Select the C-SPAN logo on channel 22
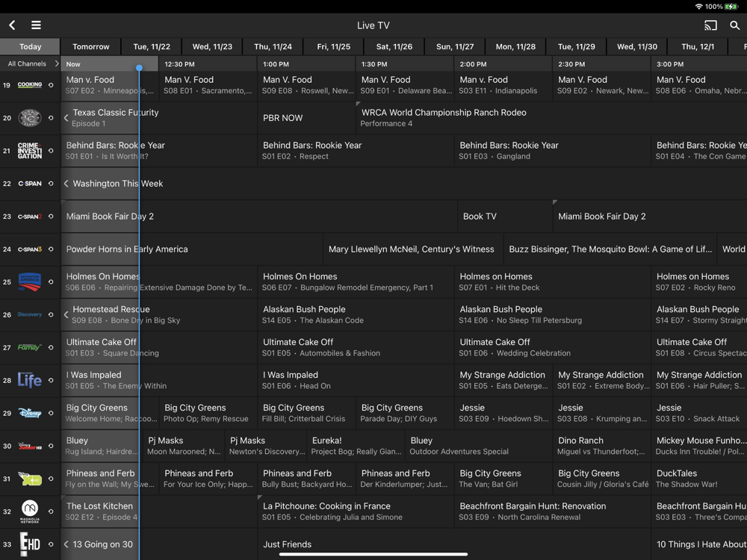Viewport: 747px width, 560px height. point(30,184)
